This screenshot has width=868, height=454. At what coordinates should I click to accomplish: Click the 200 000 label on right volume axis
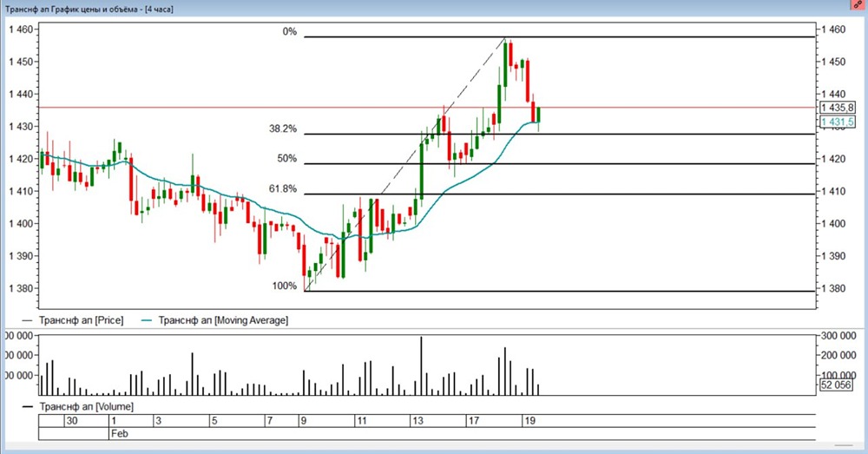[838, 355]
